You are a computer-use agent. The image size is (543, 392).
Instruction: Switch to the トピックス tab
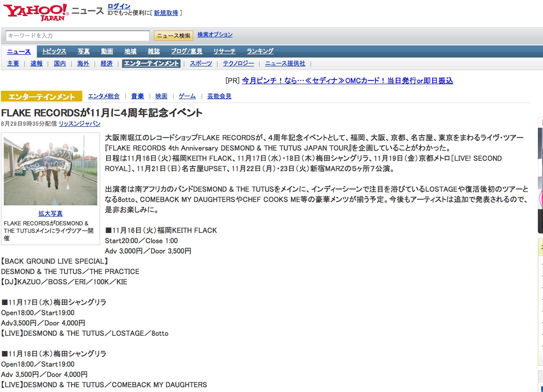tap(54, 51)
